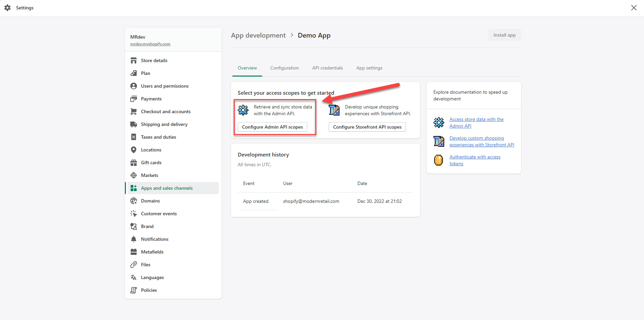Switch to the Overview tab

pyautogui.click(x=247, y=68)
